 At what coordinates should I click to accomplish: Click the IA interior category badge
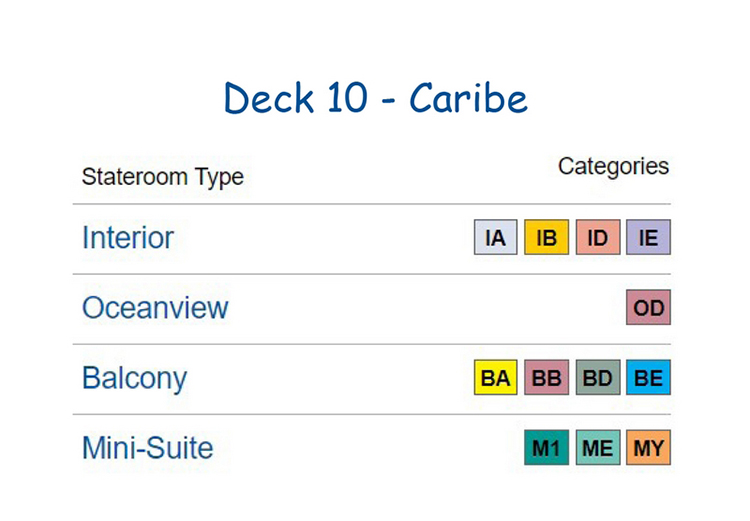[x=495, y=237]
